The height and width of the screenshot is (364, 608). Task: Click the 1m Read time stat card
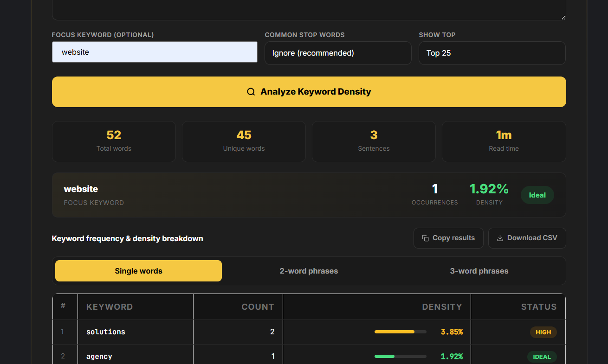[x=504, y=141]
